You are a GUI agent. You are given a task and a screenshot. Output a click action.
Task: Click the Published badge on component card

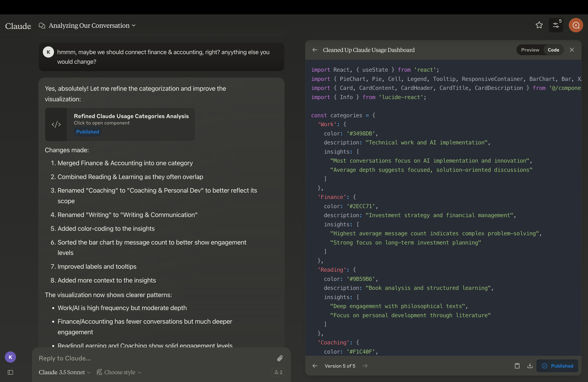coord(87,132)
